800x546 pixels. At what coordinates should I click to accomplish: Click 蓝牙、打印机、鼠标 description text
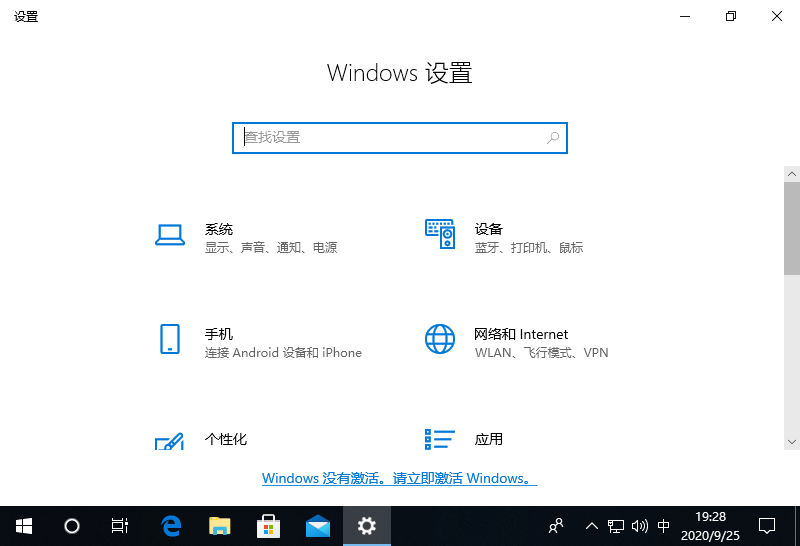click(x=529, y=248)
